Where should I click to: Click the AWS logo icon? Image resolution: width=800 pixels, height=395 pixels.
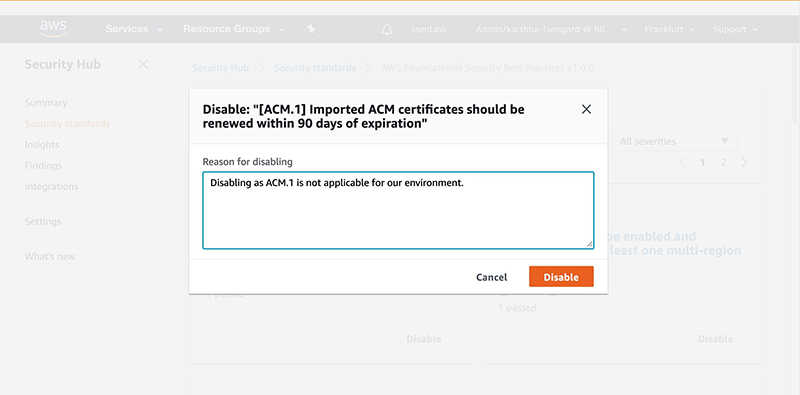click(x=54, y=29)
